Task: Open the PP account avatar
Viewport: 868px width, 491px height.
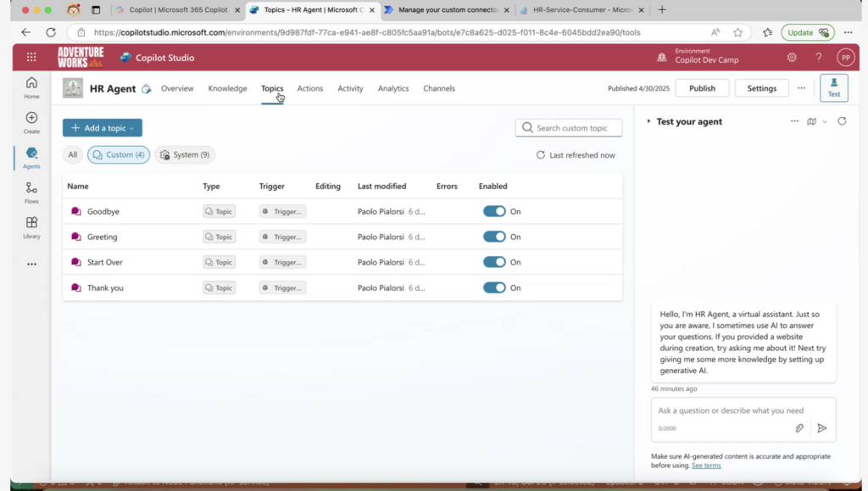Action: [845, 57]
